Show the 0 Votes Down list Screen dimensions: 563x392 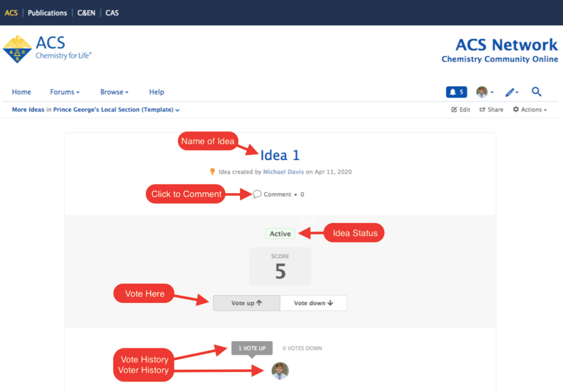coord(302,348)
